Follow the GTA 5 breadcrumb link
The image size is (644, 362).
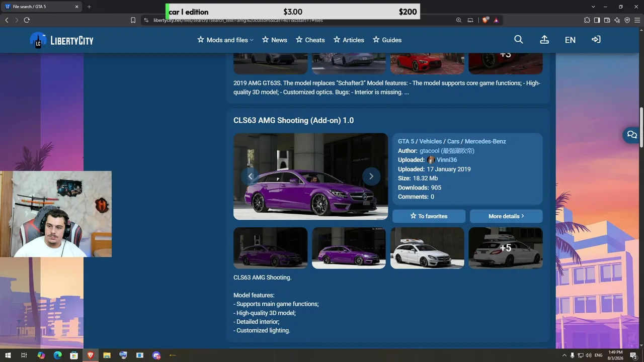click(406, 141)
